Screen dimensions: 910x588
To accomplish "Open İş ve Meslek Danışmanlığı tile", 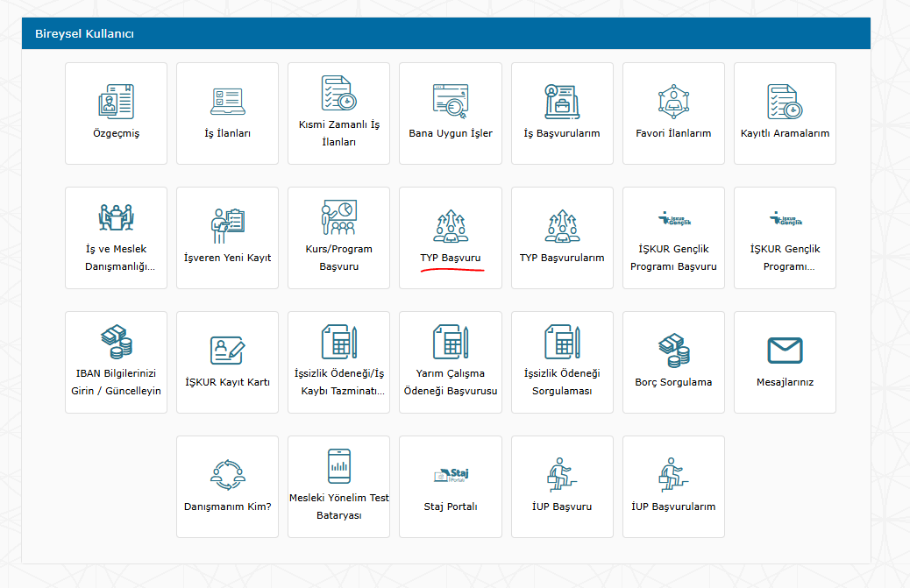I will coord(116,237).
